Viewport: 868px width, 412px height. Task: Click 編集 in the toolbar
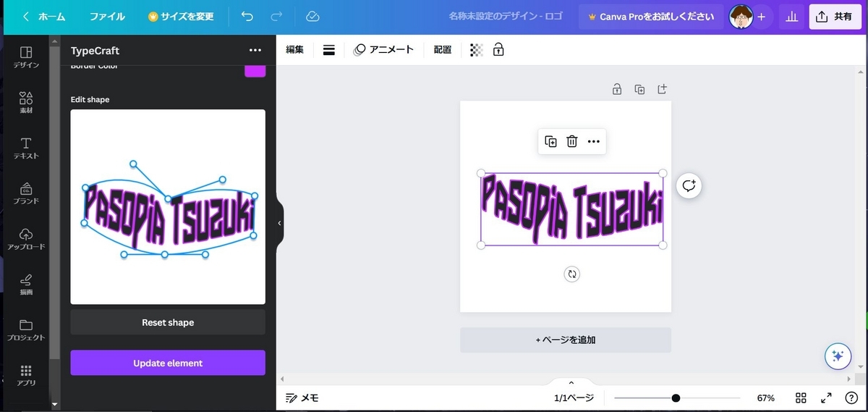(294, 49)
